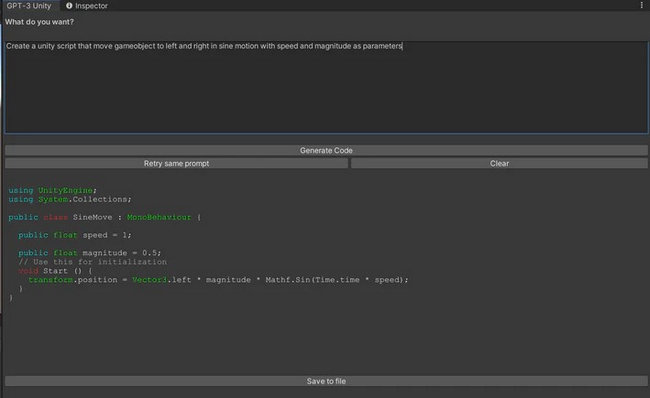Place cursor after the word parameters
The height and width of the screenshot is (398, 650).
pos(403,46)
